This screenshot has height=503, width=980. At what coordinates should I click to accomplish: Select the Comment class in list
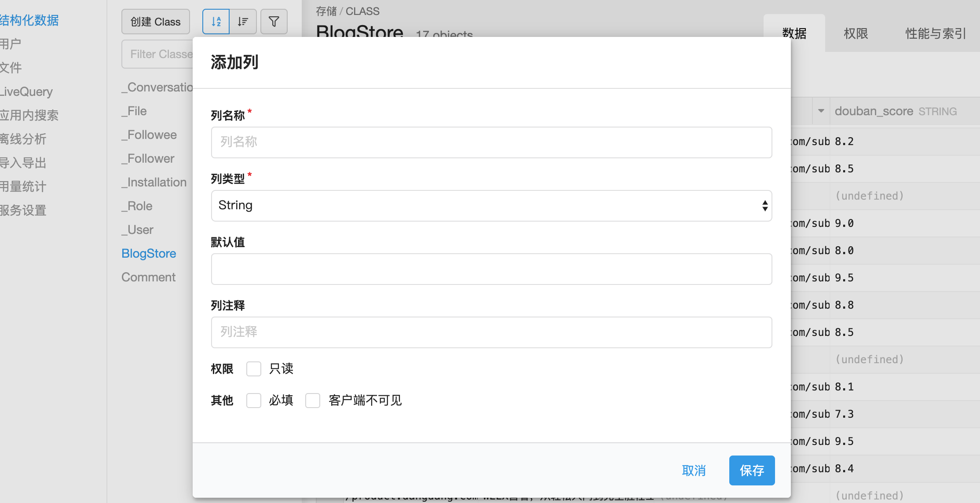[148, 277]
